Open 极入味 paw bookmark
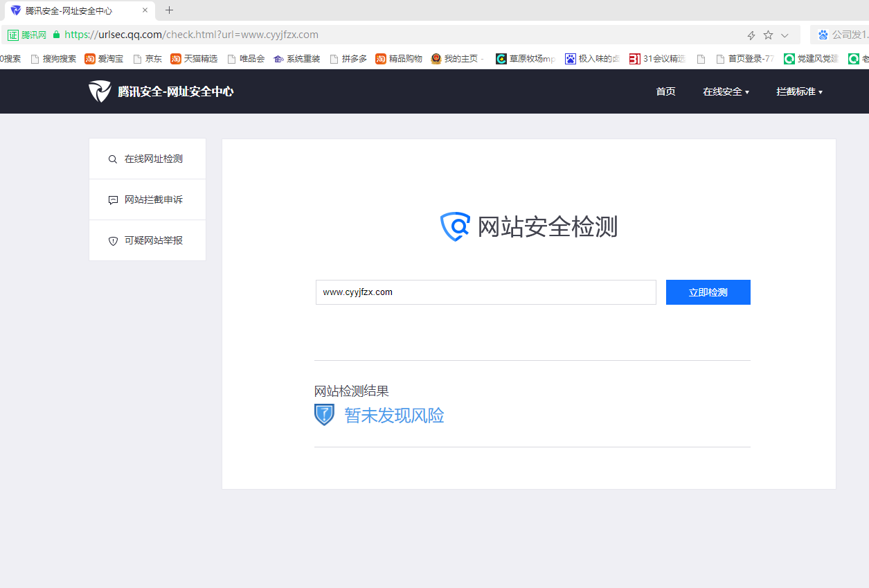 [592, 59]
